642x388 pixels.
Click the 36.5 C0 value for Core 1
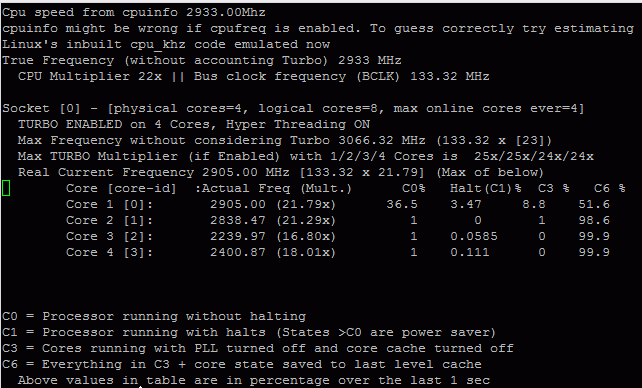click(x=402, y=204)
